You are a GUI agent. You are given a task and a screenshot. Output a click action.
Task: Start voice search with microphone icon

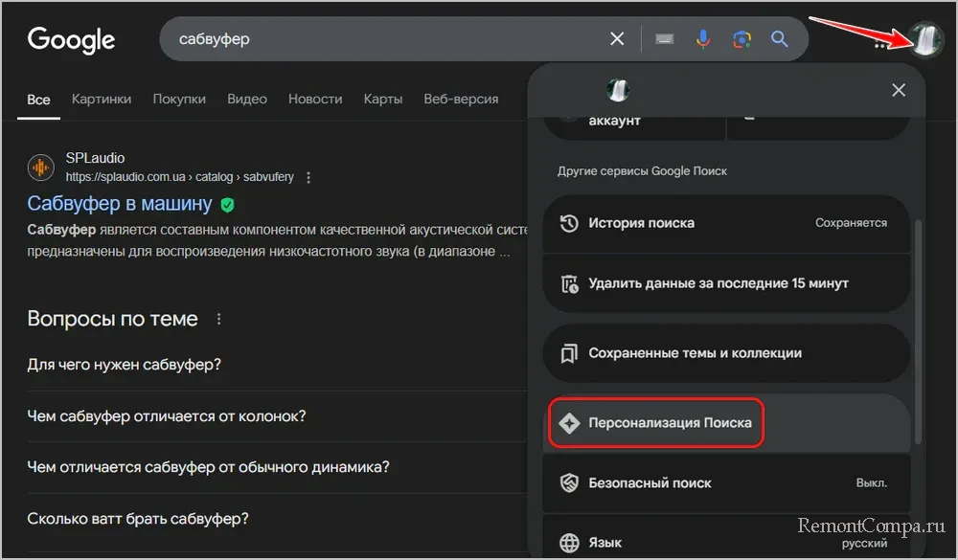coord(703,39)
